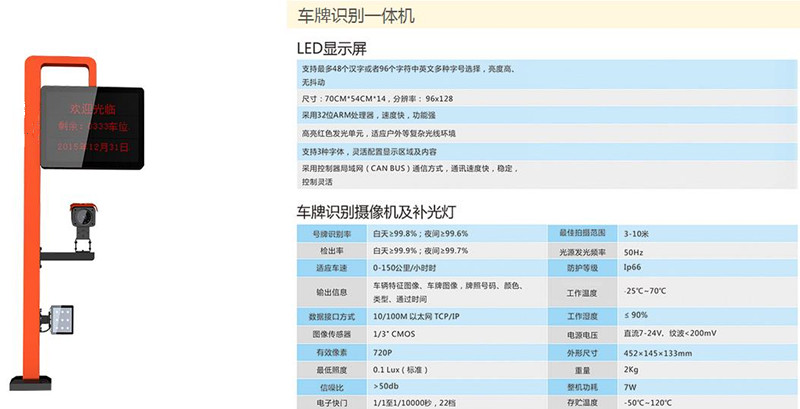Click the 检出率 row label
Image resolution: width=800 pixels, height=409 pixels.
coord(331,251)
